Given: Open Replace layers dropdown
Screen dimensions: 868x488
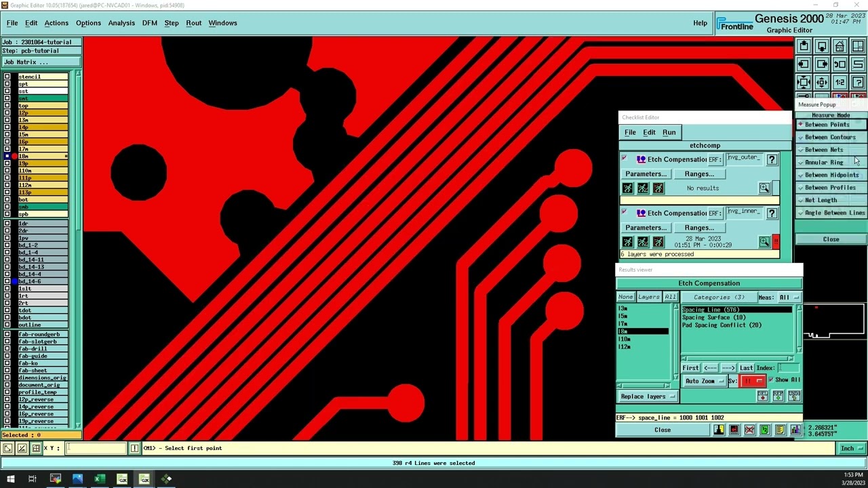Looking at the screenshot, I should pyautogui.click(x=647, y=396).
